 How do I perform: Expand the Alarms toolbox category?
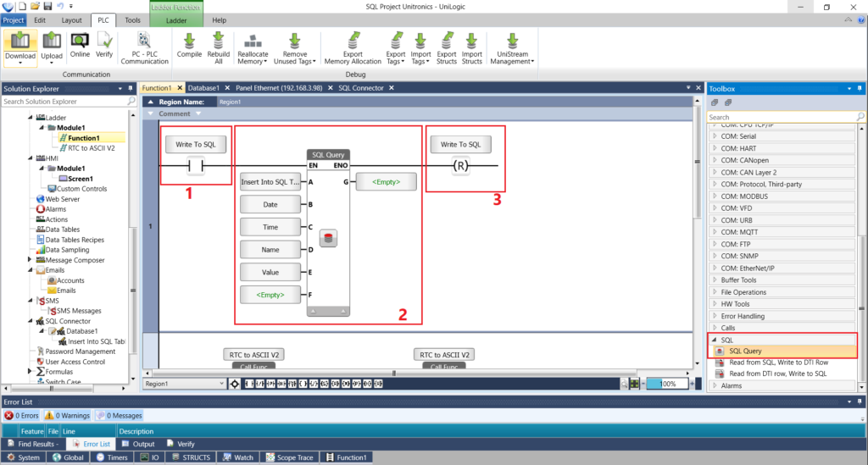(x=715, y=386)
